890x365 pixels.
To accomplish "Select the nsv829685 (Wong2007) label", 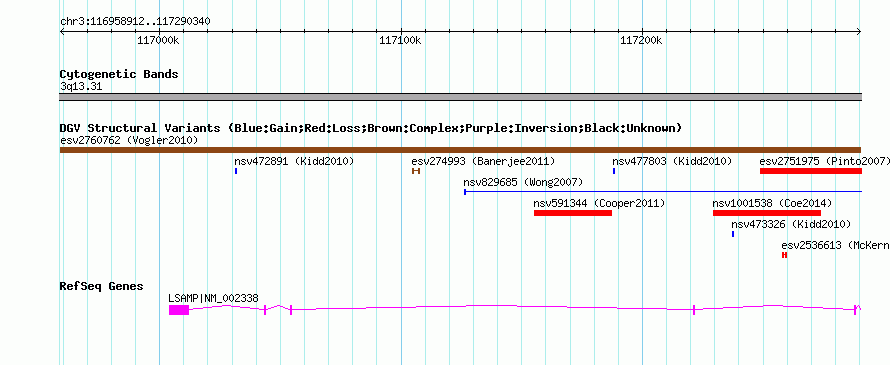I will tap(523, 182).
